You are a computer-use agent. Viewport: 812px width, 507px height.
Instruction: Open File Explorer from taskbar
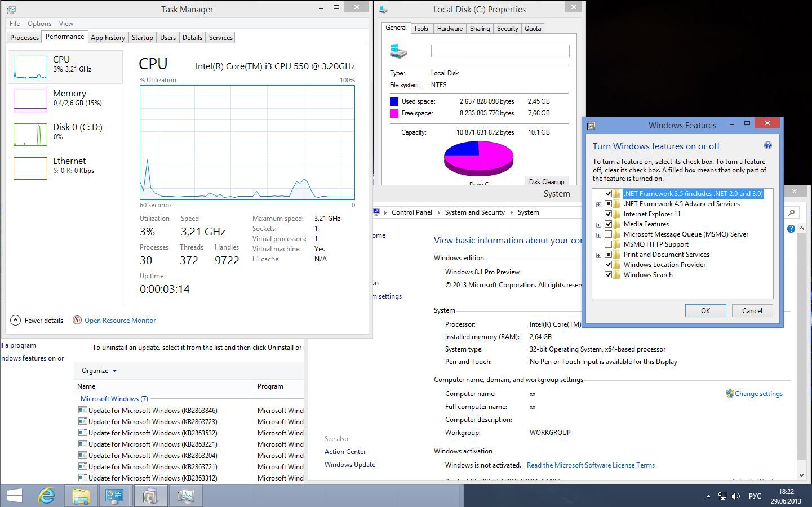pos(81,496)
